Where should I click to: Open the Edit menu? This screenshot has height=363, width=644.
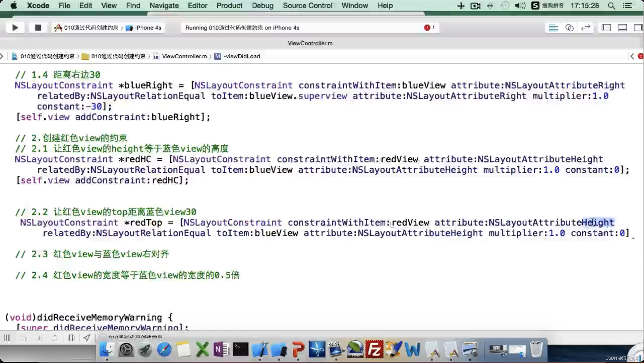86,5
